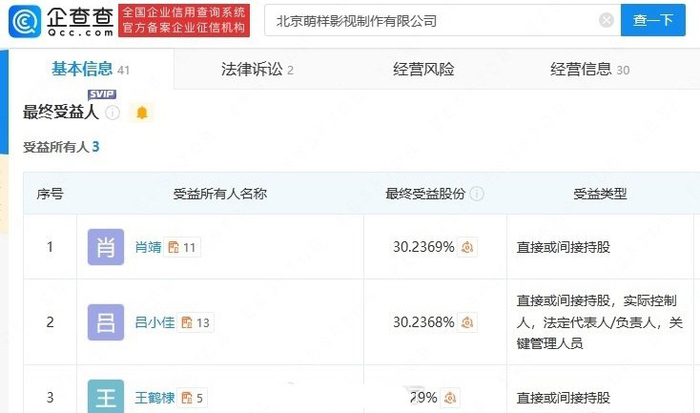Viewport: 700px width, 413px height.
Task: Click the Qcc.com logo icon
Action: pos(25,21)
